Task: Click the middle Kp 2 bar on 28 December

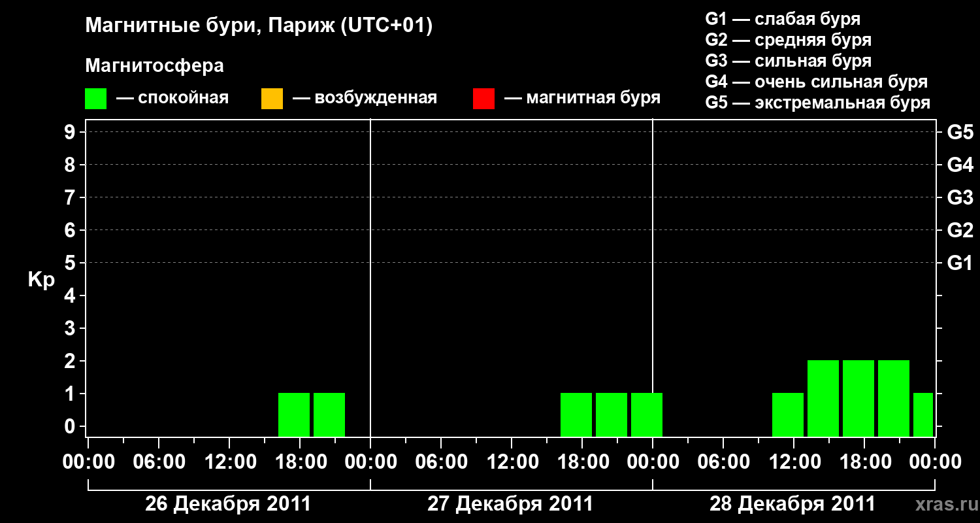Action: [x=858, y=398]
